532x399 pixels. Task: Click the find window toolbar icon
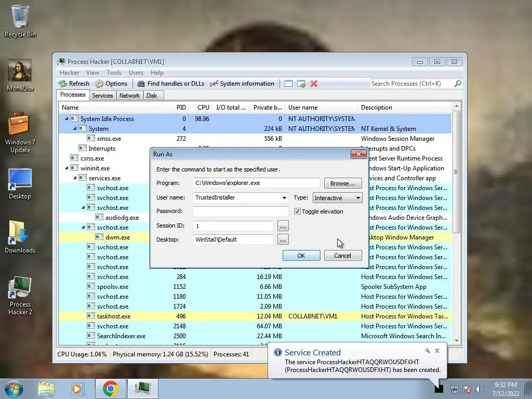(288, 84)
